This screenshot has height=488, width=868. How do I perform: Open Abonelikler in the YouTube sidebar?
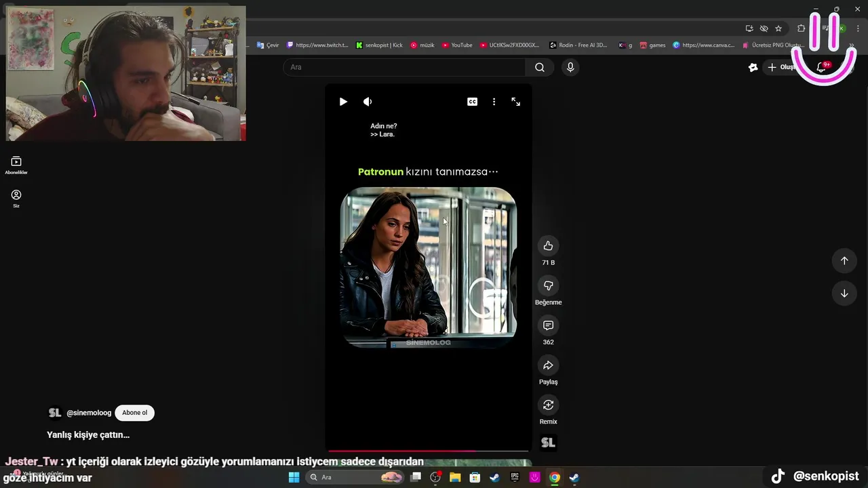16,165
